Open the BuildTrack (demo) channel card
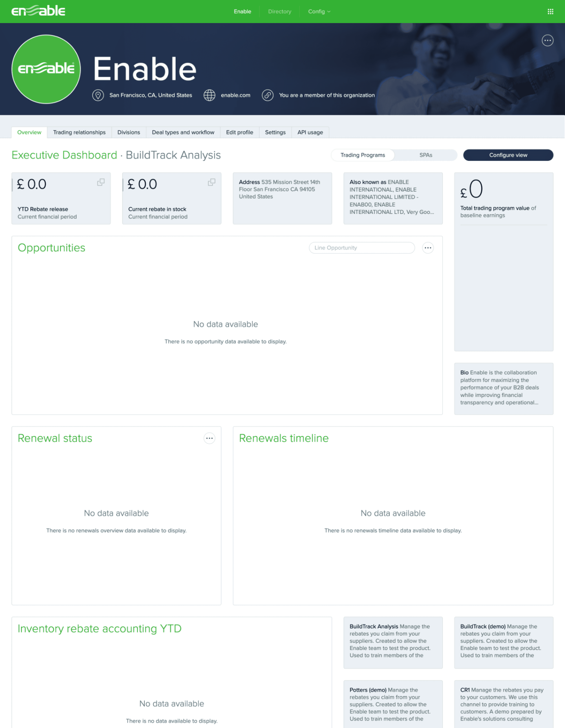The width and height of the screenshot is (565, 728). click(503, 643)
